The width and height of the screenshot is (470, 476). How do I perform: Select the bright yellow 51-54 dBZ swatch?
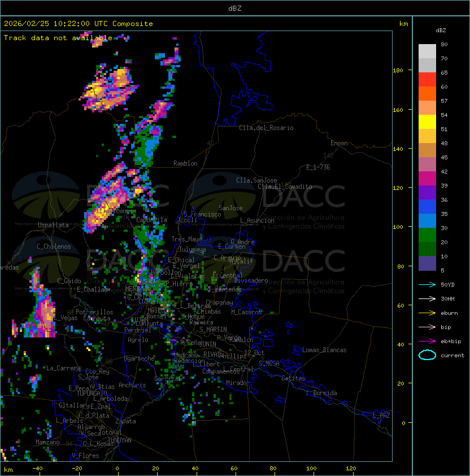click(x=427, y=122)
